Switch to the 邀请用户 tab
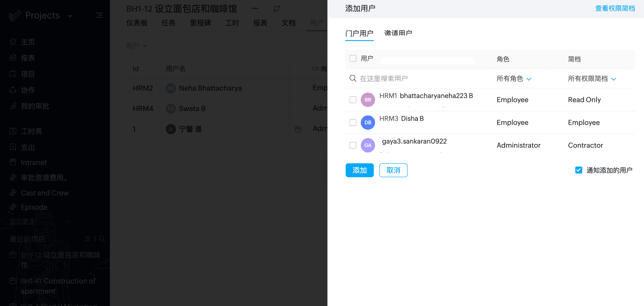Image resolution: width=644 pixels, height=306 pixels. (398, 33)
